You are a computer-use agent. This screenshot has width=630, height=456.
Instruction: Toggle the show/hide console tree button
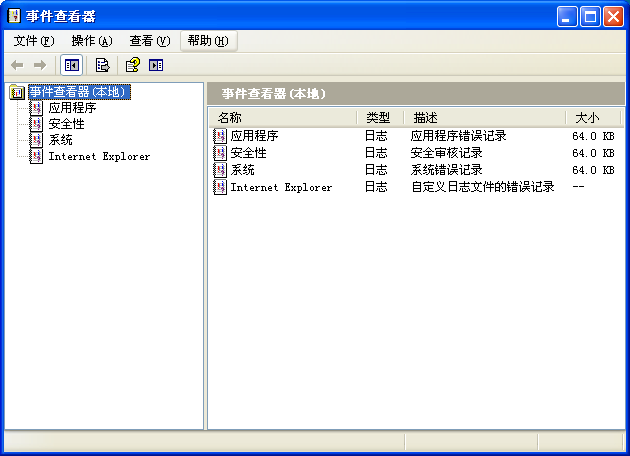(x=72, y=65)
